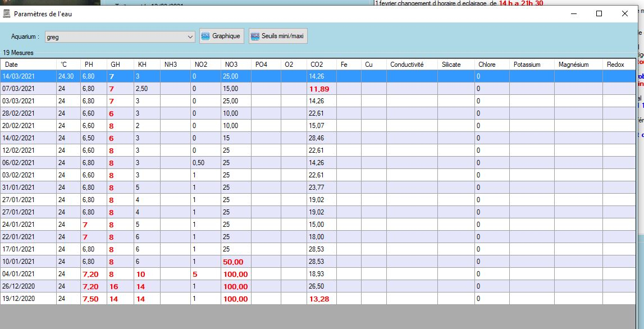The image size is (644, 329).
Task: Click the 15,07 CO2 cell
Action: 322,126
